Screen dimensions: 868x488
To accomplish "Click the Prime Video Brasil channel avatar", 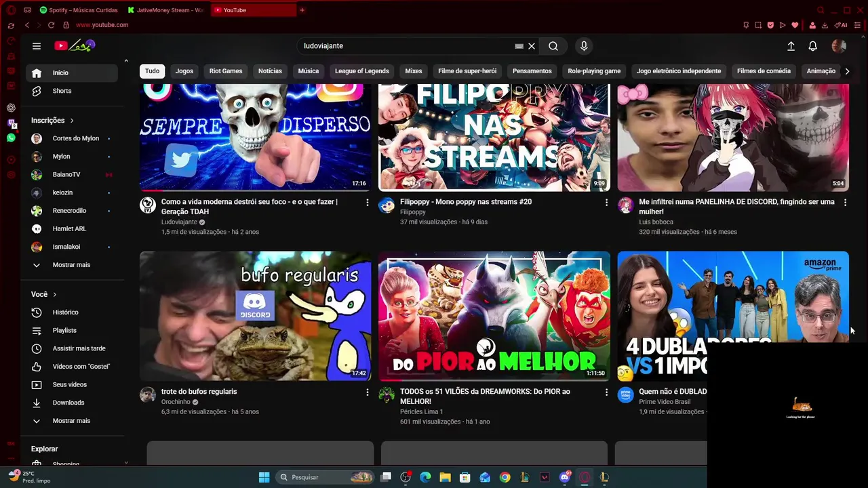I will pos(625,395).
